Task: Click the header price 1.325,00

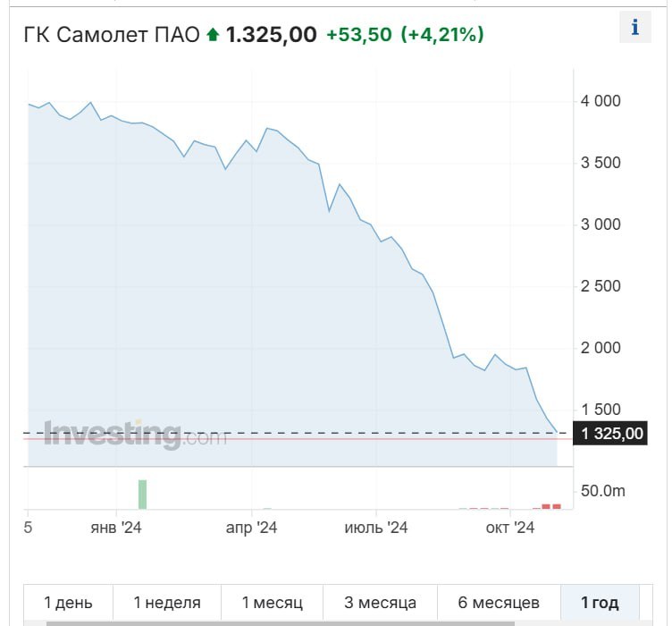Action: click(271, 35)
